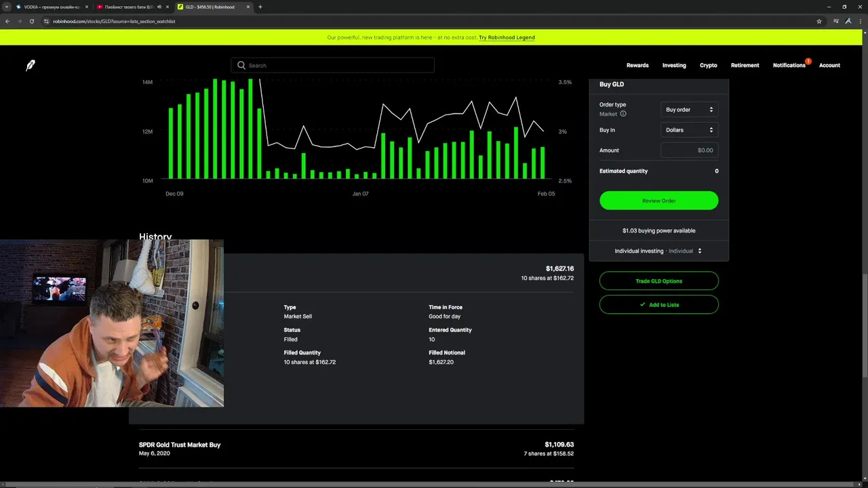Click the Search input field
The width and height of the screenshot is (868, 488).
[x=332, y=65]
